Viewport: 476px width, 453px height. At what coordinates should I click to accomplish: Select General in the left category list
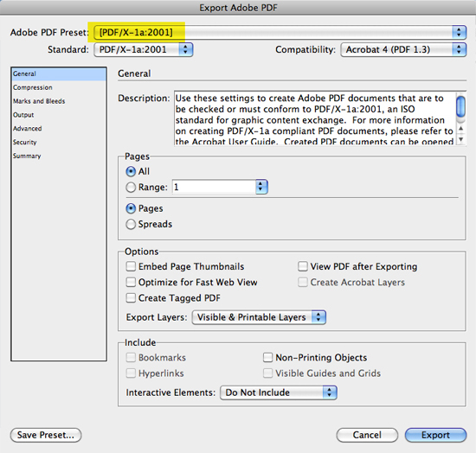tap(59, 74)
